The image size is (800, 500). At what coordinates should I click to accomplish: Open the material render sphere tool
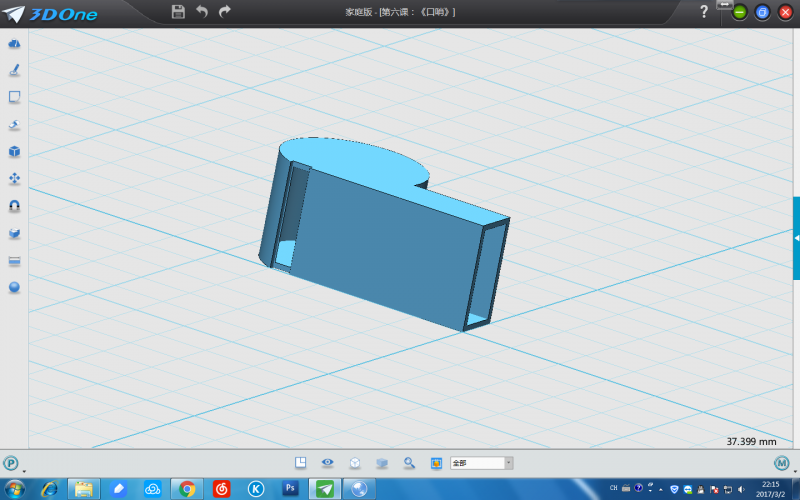point(14,287)
